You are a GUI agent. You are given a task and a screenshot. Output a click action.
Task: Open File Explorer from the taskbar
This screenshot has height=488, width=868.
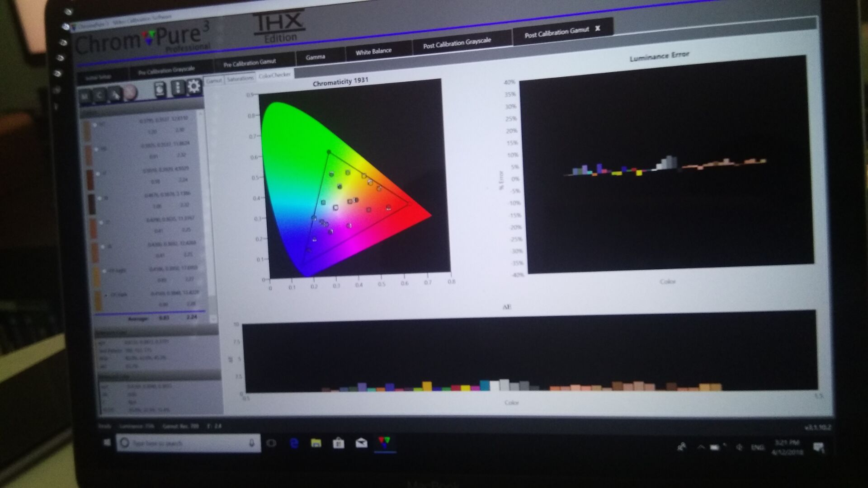(x=316, y=443)
